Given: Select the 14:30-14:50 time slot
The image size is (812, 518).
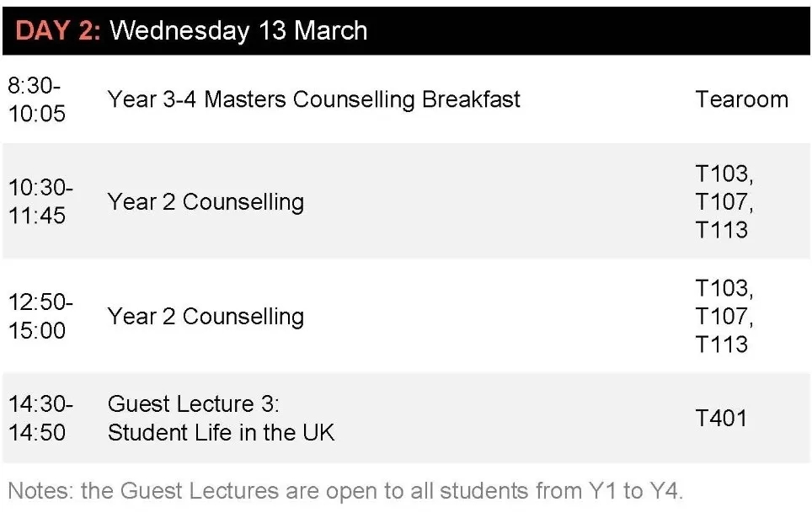Looking at the screenshot, I should pyautogui.click(x=40, y=418).
